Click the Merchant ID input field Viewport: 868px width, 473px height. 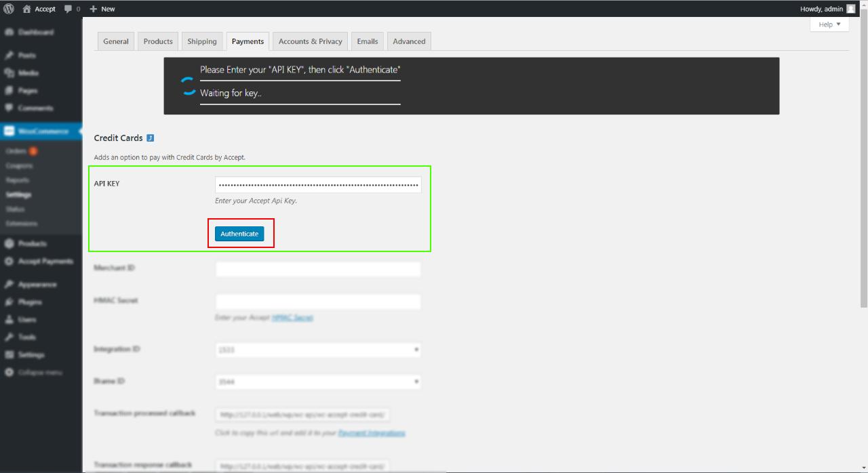318,269
